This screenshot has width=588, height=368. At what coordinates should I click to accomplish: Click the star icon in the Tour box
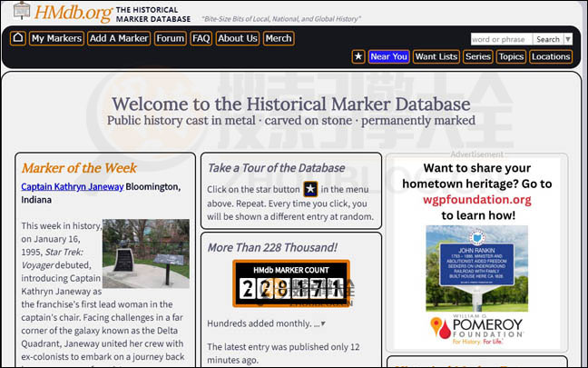[310, 189]
